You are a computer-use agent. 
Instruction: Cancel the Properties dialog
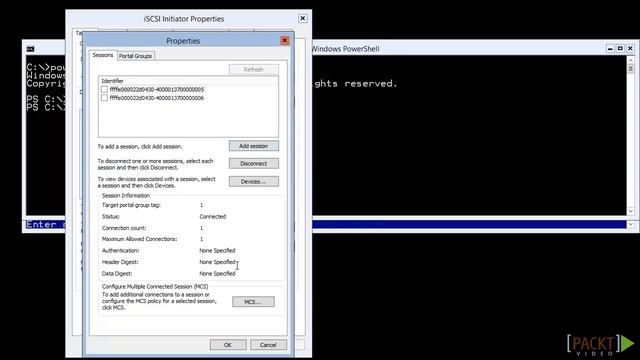click(268, 344)
